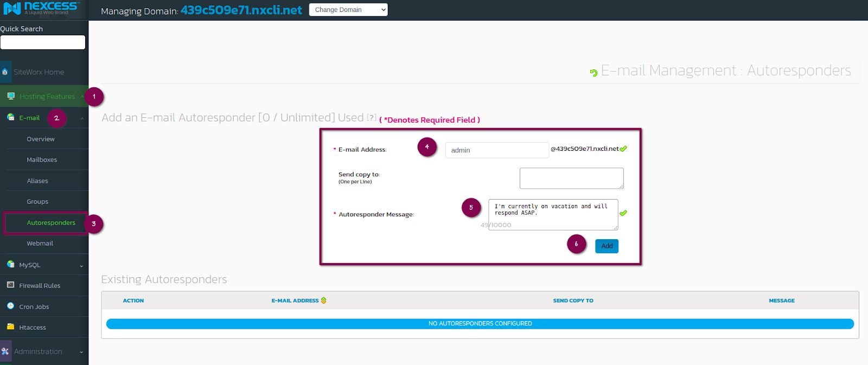Click the Htaccess folder icon
The width and height of the screenshot is (868, 365).
[x=10, y=326]
